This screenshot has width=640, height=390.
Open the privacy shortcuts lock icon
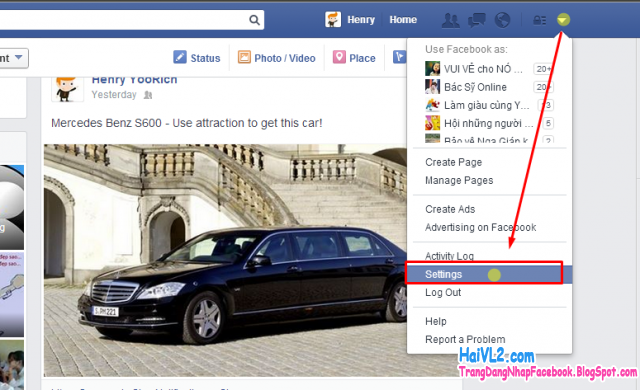click(540, 20)
